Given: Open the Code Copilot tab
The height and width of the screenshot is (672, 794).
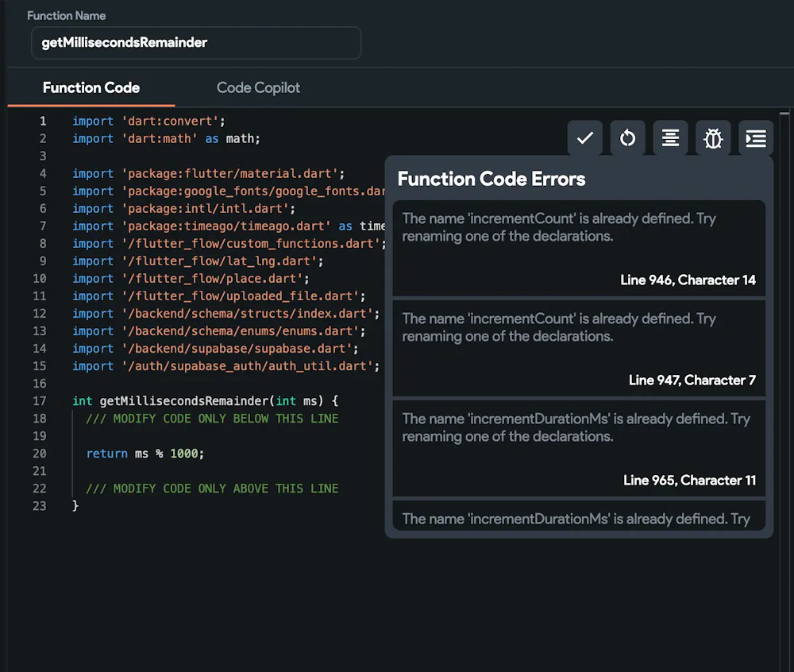Looking at the screenshot, I should point(258,87).
